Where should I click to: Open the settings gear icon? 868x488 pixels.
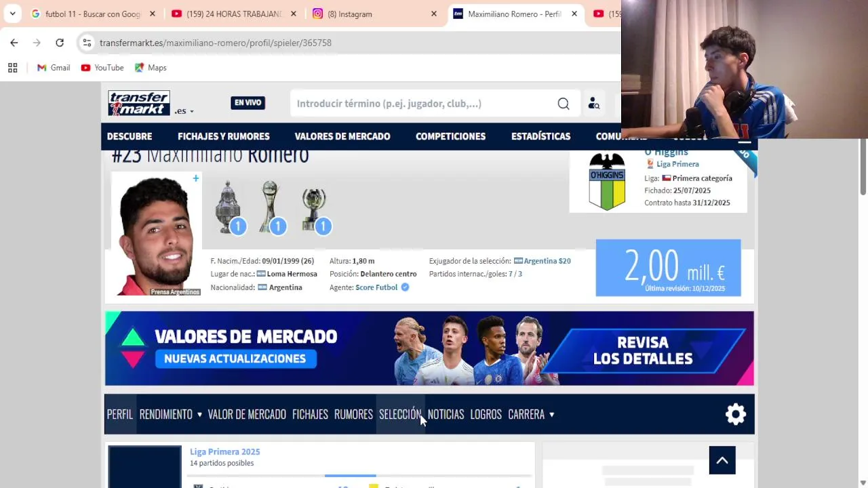coord(736,414)
